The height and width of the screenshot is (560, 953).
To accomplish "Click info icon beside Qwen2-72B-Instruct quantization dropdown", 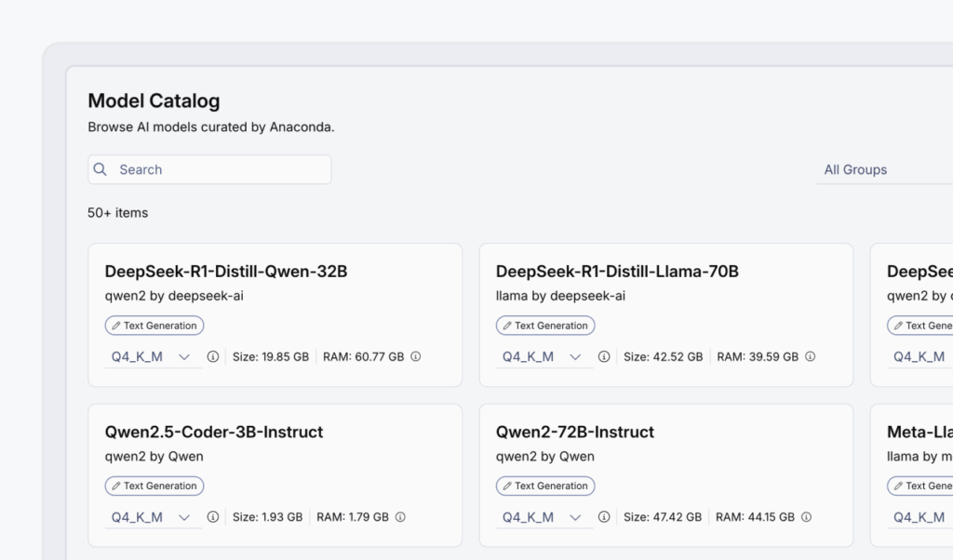I will click(604, 517).
